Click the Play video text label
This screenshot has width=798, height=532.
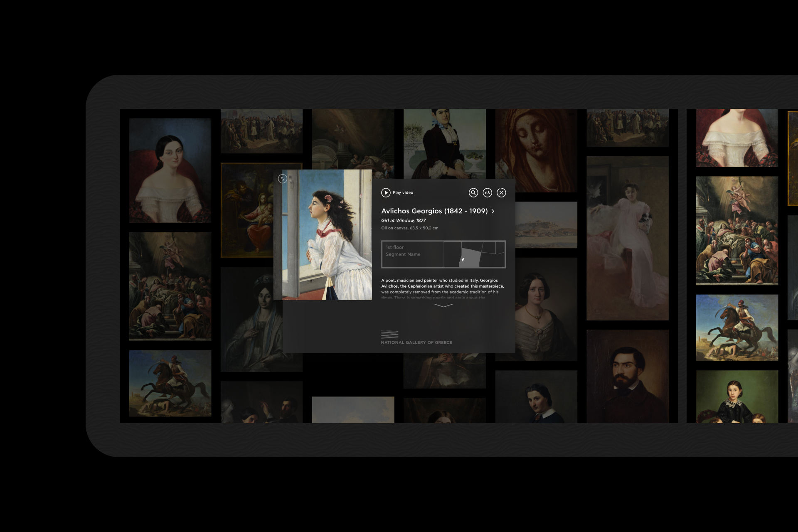(403, 192)
